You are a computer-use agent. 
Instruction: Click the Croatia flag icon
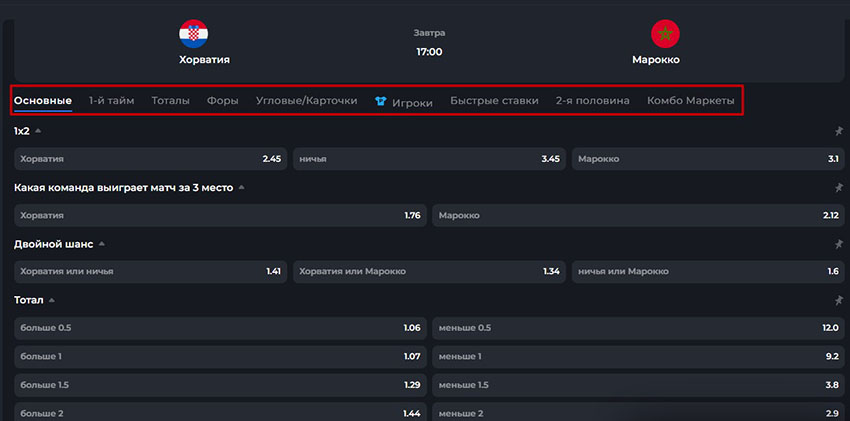pos(193,34)
